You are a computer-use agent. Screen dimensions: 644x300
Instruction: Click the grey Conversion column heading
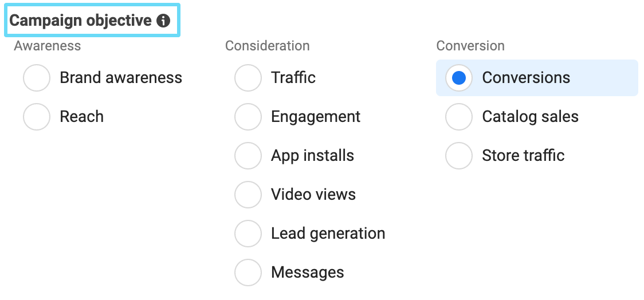[470, 46]
